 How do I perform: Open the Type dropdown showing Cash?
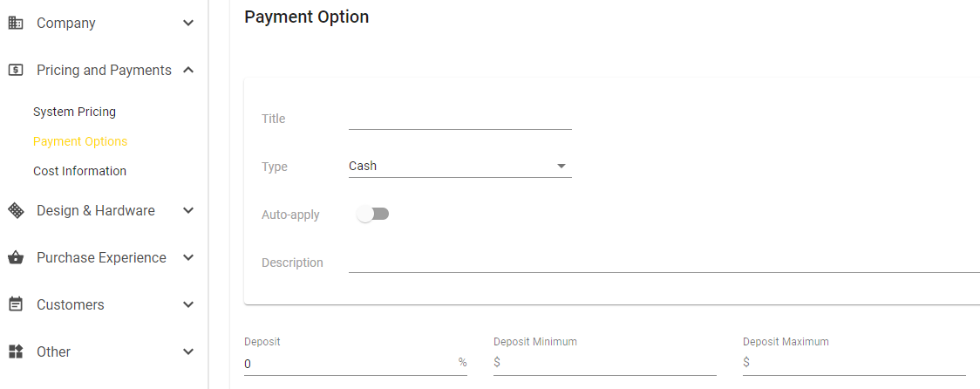460,167
